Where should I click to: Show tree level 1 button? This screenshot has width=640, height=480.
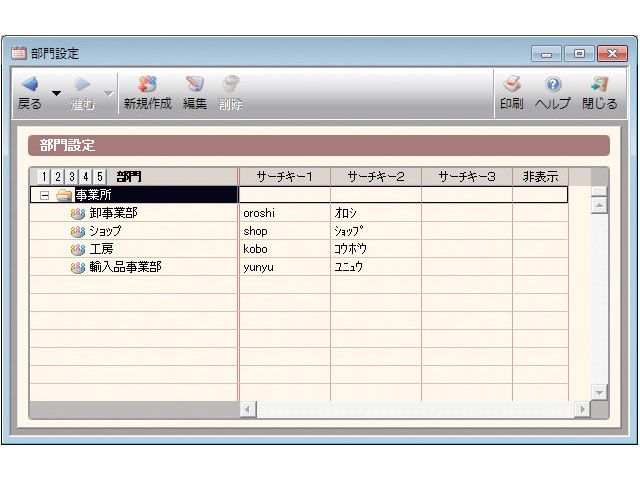(44, 177)
